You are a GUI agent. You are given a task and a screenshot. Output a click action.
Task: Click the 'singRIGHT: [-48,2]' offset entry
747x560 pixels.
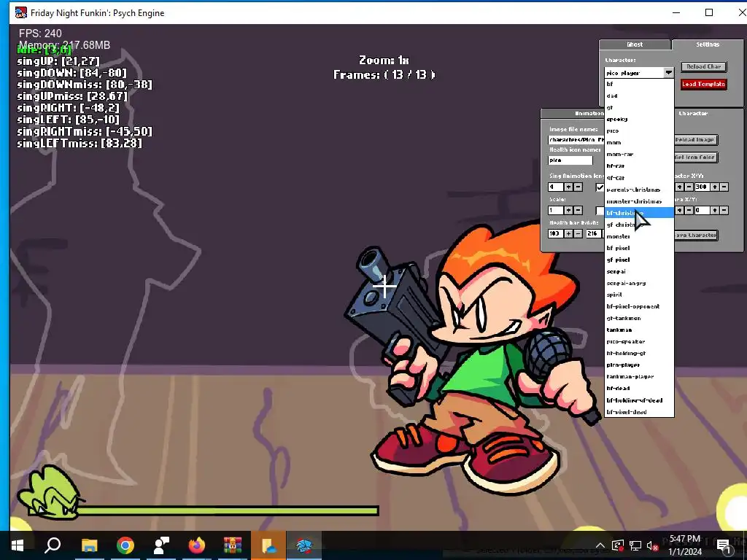click(x=68, y=108)
